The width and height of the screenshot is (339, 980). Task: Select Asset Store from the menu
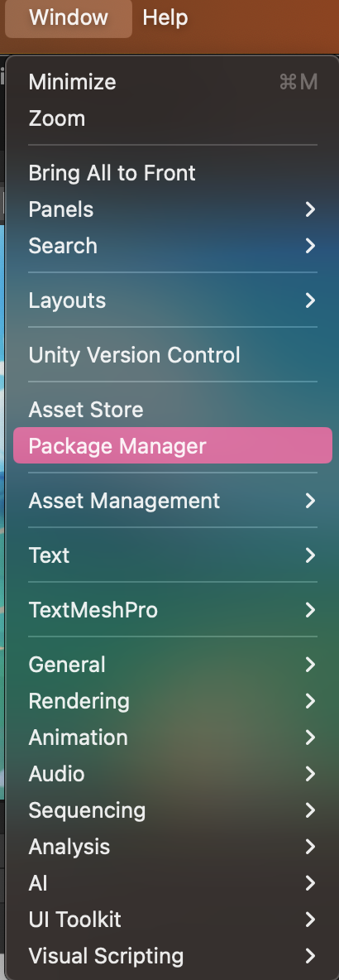pyautogui.click(x=172, y=410)
